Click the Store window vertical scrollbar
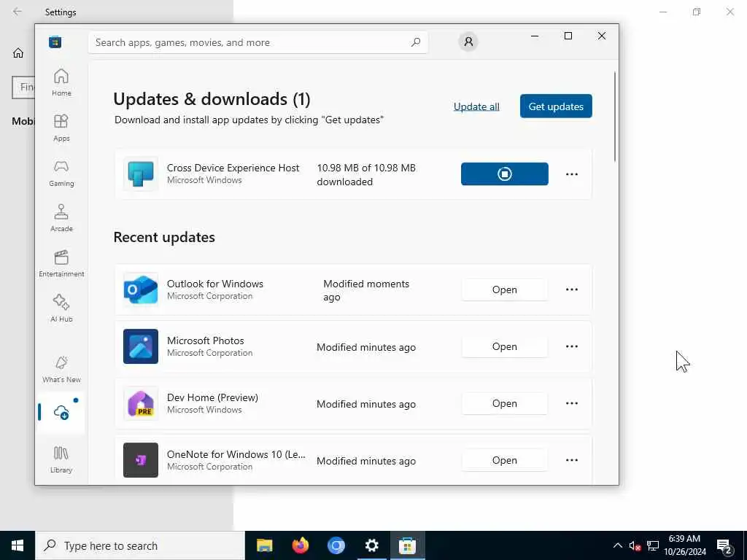 pyautogui.click(x=614, y=117)
